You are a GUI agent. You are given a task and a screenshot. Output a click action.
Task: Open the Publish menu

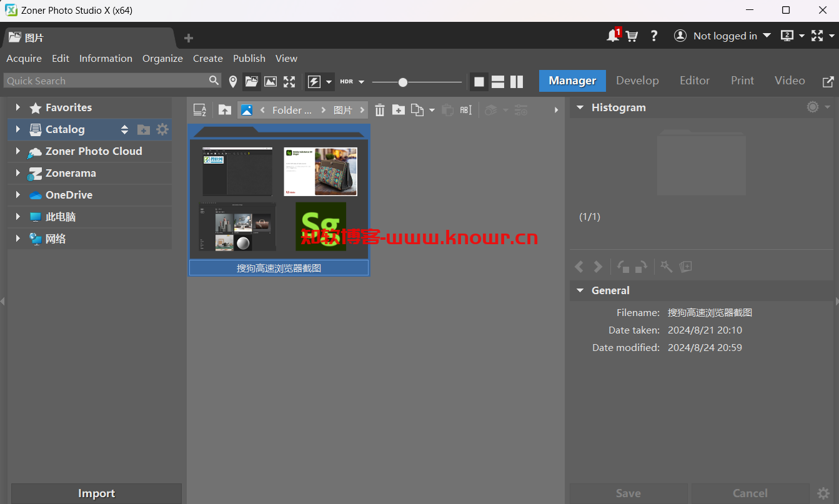point(249,58)
